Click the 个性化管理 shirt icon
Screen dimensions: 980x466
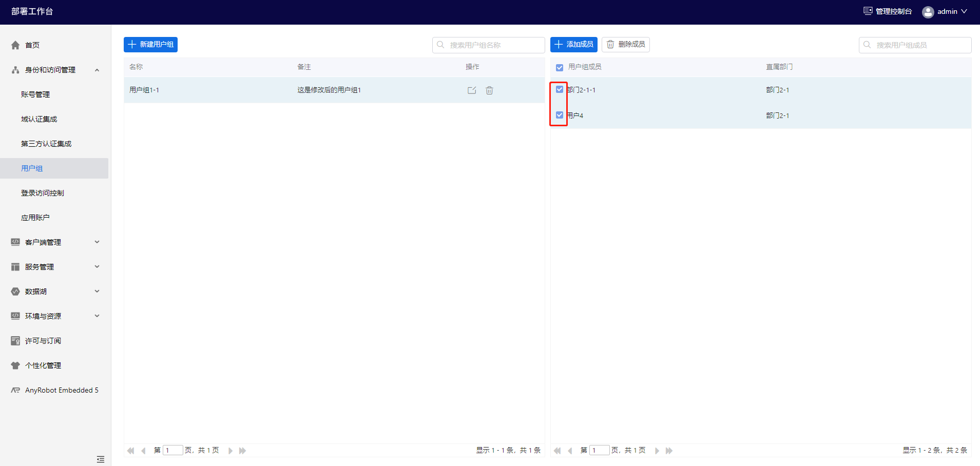coord(15,365)
